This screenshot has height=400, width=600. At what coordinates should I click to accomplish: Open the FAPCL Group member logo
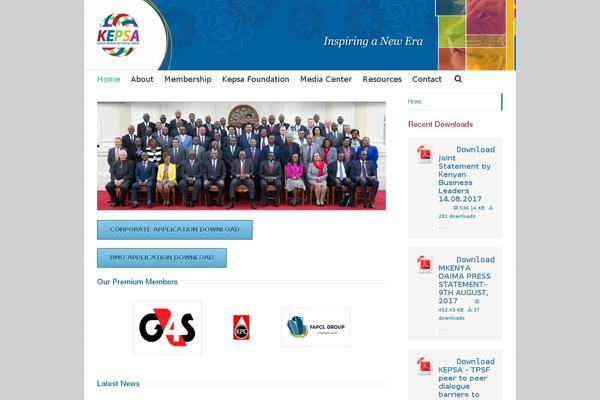click(316, 327)
